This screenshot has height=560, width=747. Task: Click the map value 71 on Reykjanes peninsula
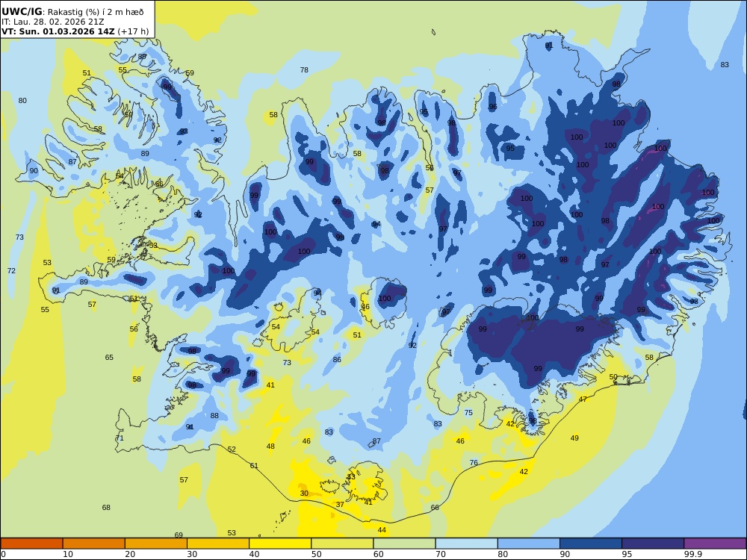tap(120, 438)
